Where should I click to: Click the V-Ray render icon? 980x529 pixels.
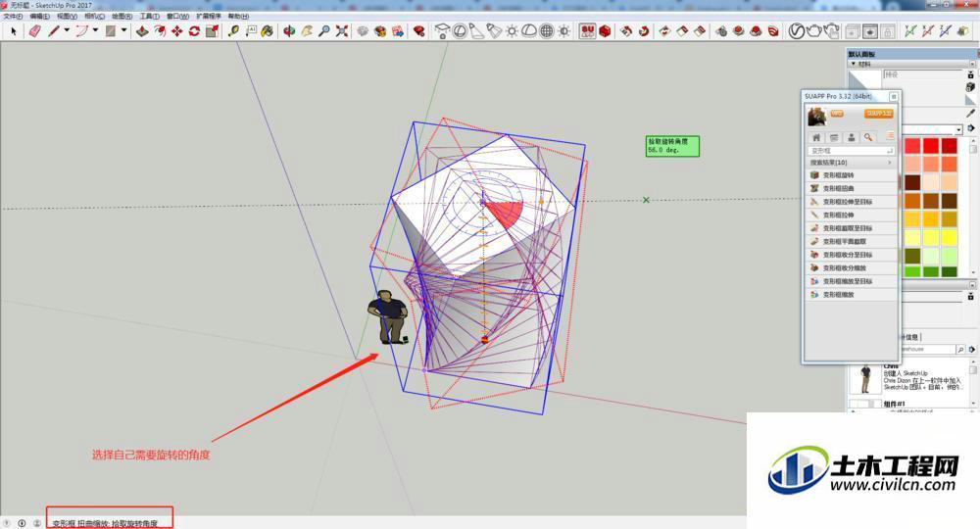point(796,31)
